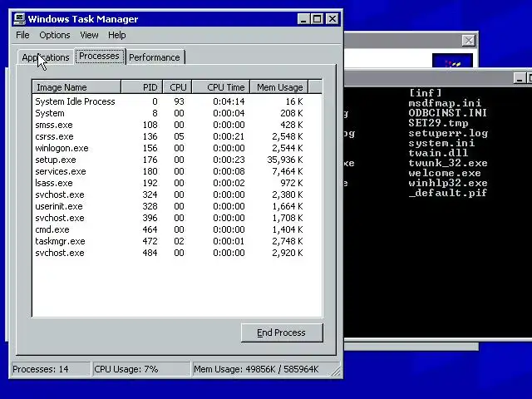Click welcome.exe in the console listing

point(445,173)
